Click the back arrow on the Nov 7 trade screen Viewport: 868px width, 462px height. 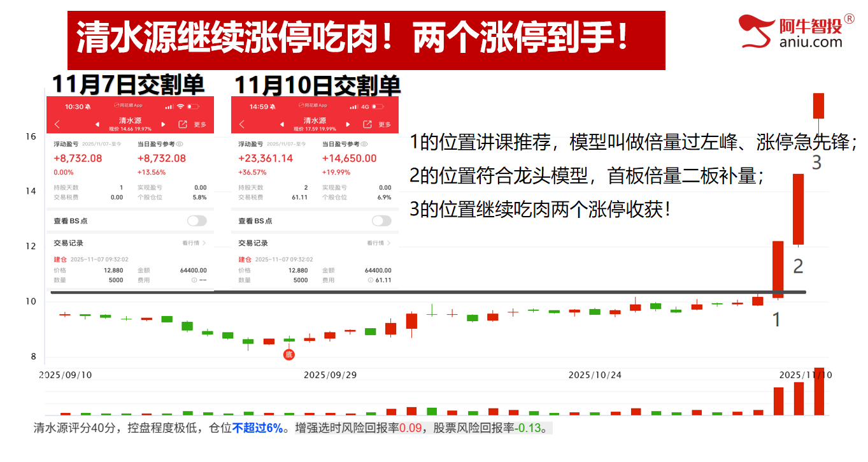[x=56, y=123]
